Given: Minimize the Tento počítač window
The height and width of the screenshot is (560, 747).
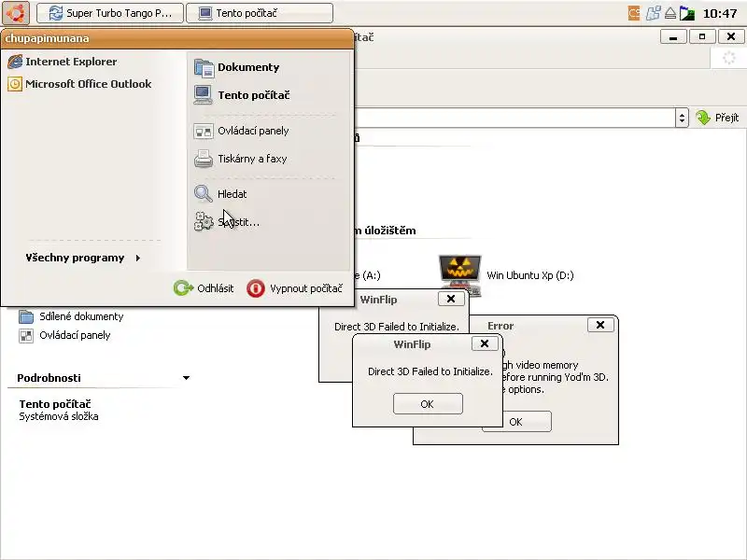Looking at the screenshot, I should [x=673, y=36].
